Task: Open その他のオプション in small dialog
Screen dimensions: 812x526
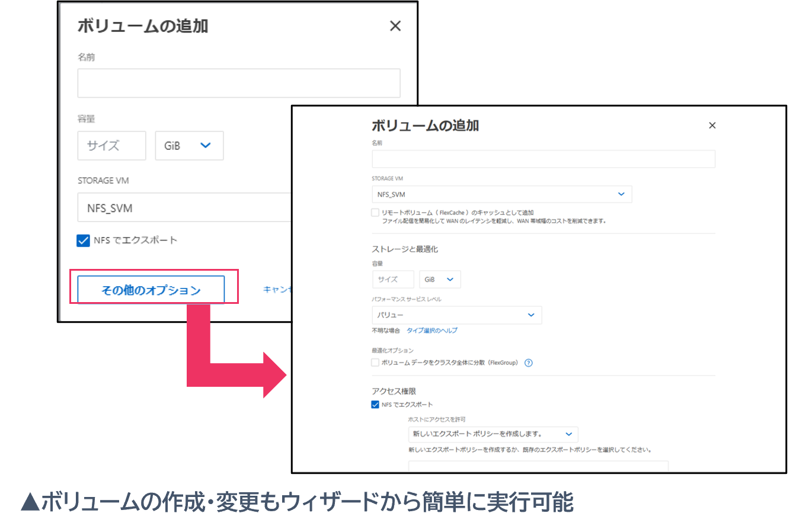Action: (x=151, y=290)
